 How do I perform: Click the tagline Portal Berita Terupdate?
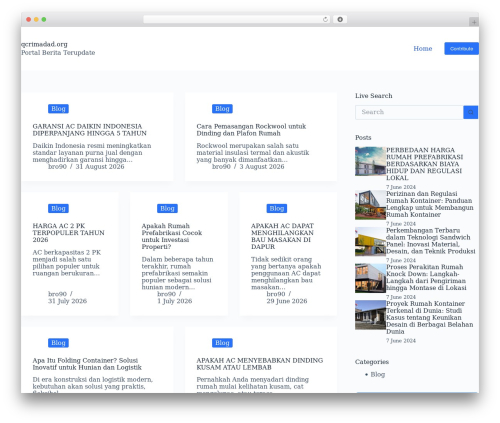(58, 53)
